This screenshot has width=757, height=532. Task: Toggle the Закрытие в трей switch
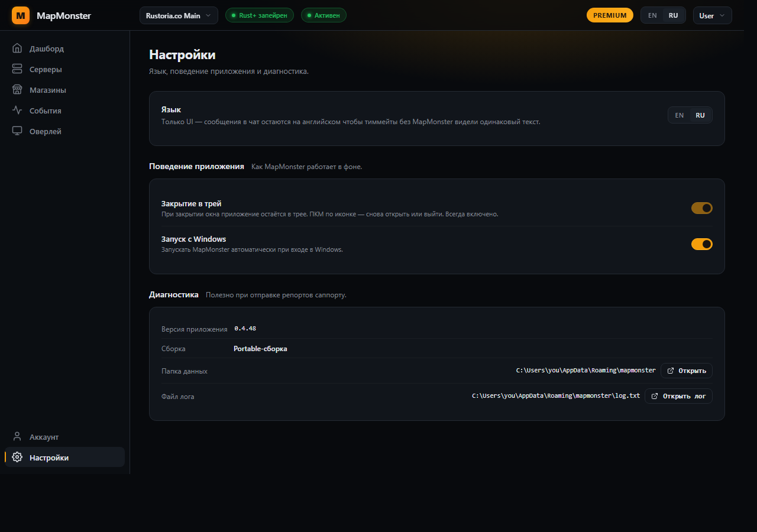tap(702, 208)
